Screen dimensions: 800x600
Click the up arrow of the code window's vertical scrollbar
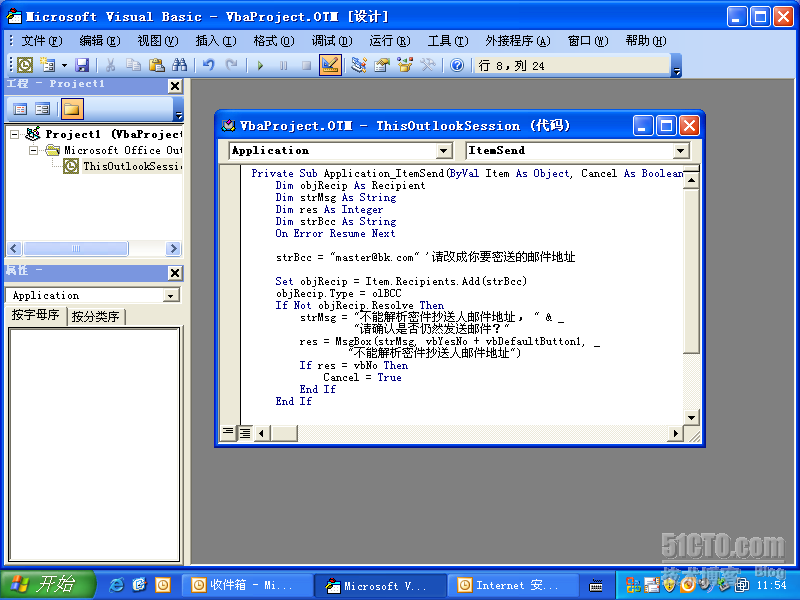pyautogui.click(x=691, y=180)
